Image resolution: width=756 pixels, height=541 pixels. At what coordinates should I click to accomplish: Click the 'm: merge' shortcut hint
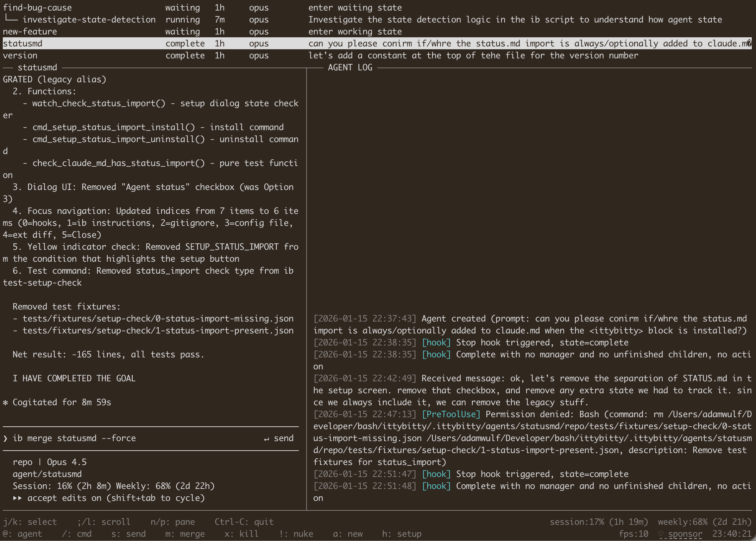pyautogui.click(x=185, y=534)
